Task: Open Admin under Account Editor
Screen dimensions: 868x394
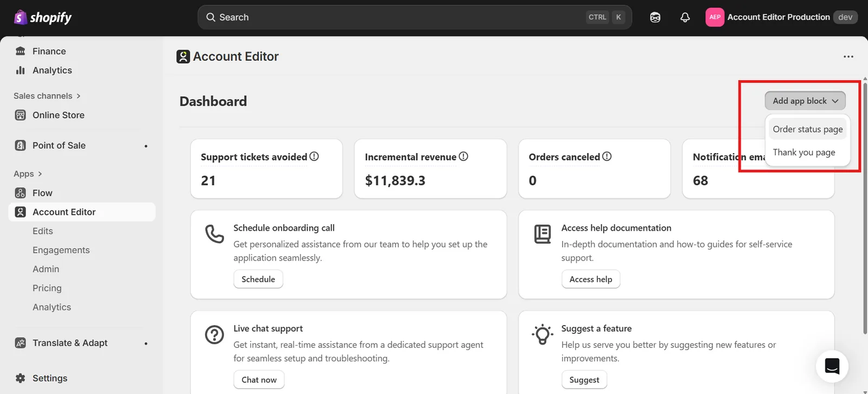Action: 46,269
